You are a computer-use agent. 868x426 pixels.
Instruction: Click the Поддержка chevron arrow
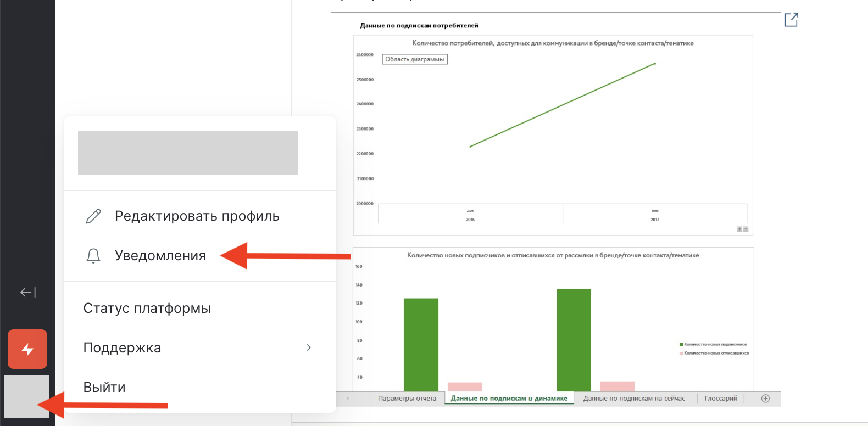(x=309, y=347)
